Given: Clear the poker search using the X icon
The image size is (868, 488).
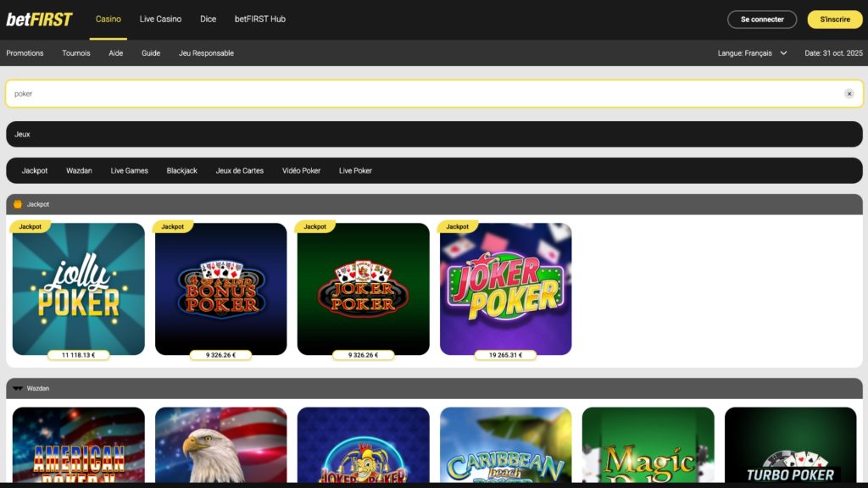Looking at the screenshot, I should click(x=849, y=93).
